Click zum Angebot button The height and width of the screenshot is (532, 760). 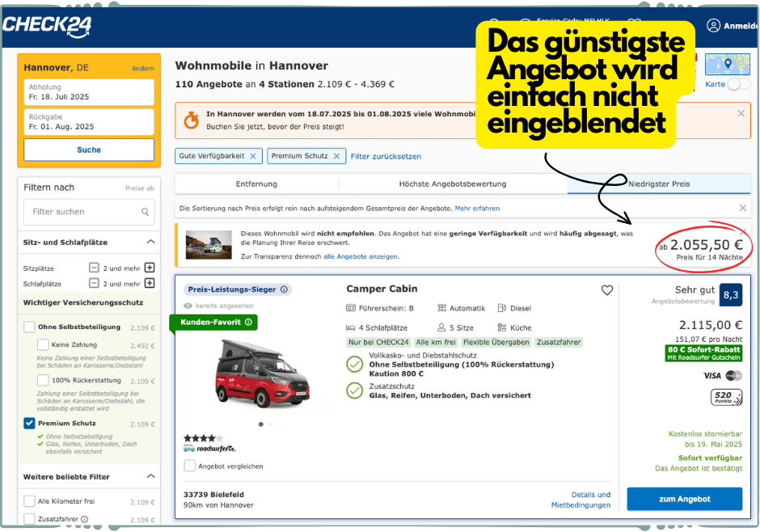tap(684, 499)
